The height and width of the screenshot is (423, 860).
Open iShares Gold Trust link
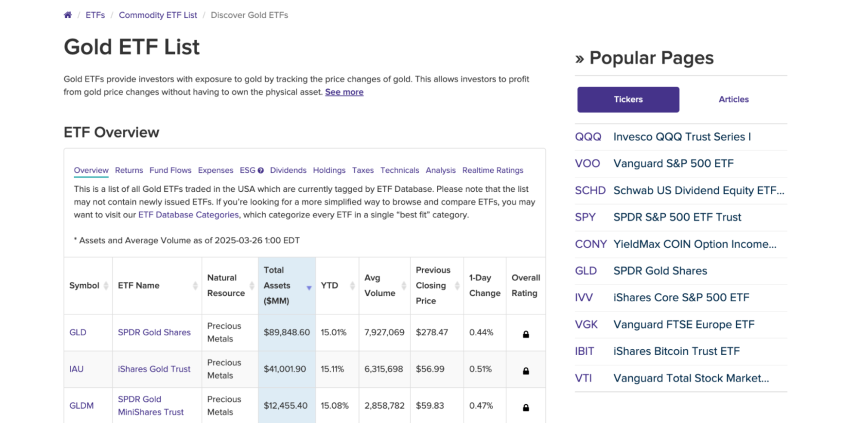[154, 369]
